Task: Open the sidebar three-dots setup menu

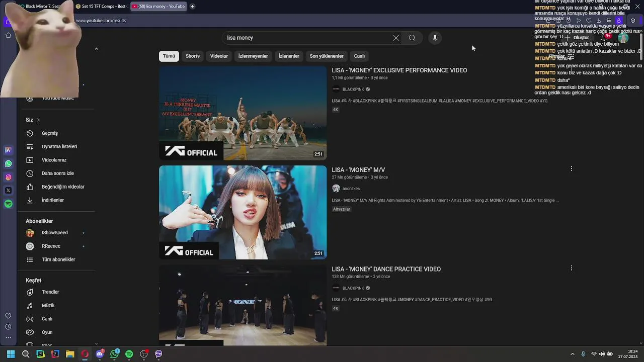Action: [8, 337]
